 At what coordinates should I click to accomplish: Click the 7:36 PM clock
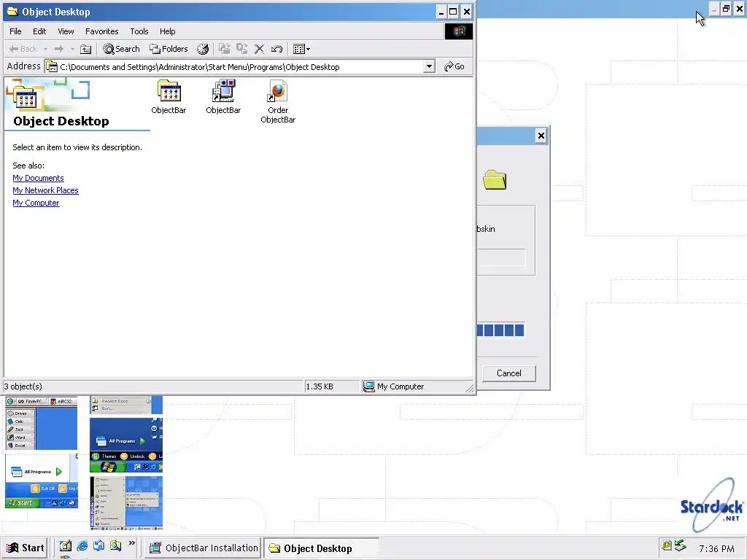(716, 548)
